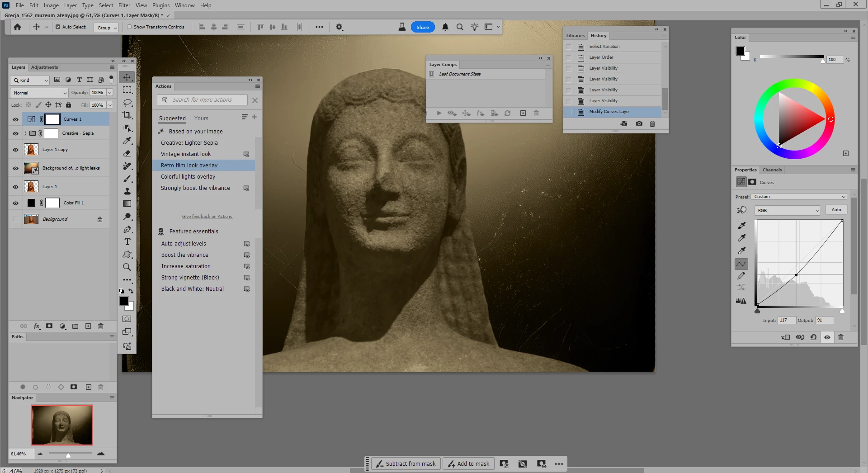The height and width of the screenshot is (473, 868).
Task: Select the Eyedropper tool in the toolbar
Action: click(127, 141)
